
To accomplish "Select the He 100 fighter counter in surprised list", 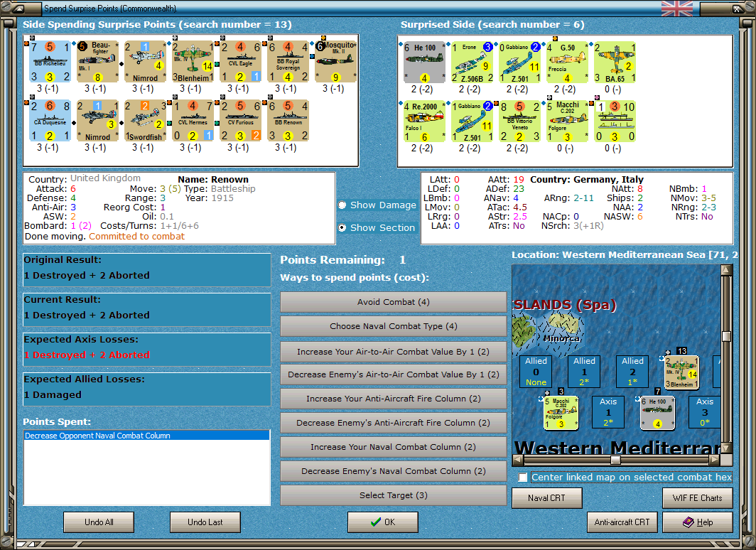I will [x=424, y=63].
